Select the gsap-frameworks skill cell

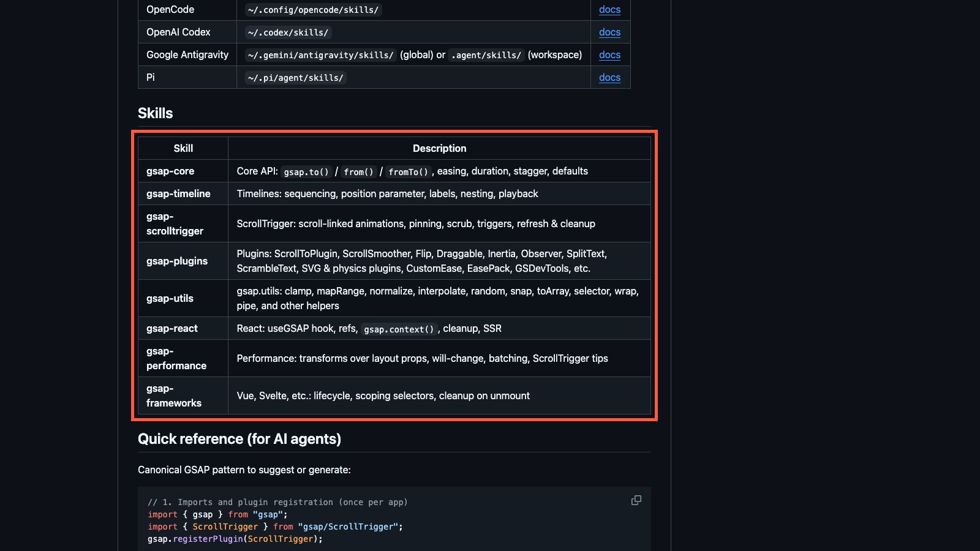[x=183, y=395]
